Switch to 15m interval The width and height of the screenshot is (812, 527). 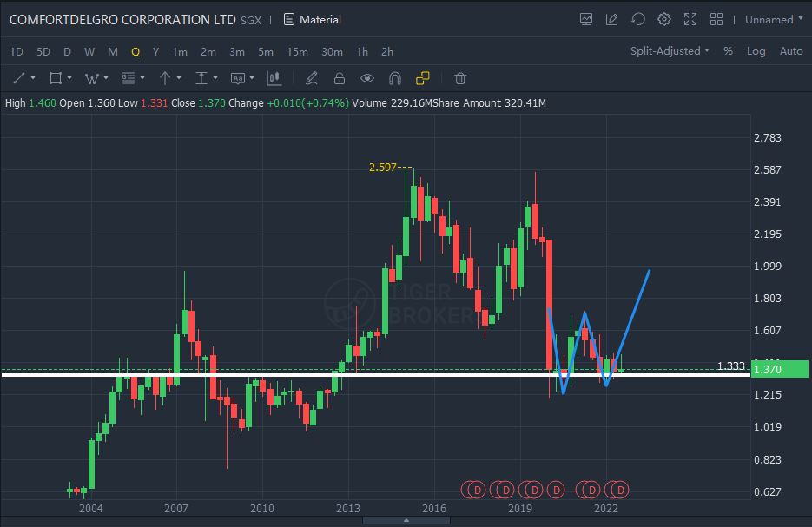pyautogui.click(x=297, y=52)
